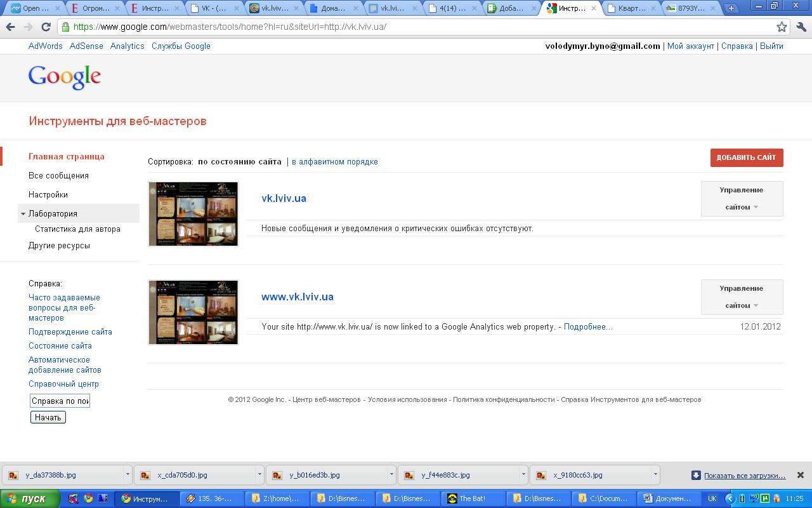Open the Chrome wrench settings menu
This screenshot has height=508, width=812.
coord(801,27)
